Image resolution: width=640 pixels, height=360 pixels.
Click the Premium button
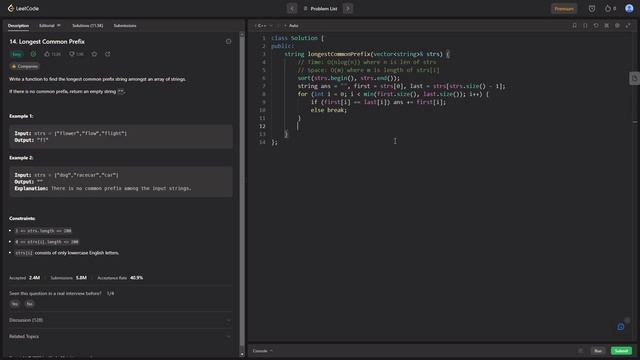click(x=564, y=9)
